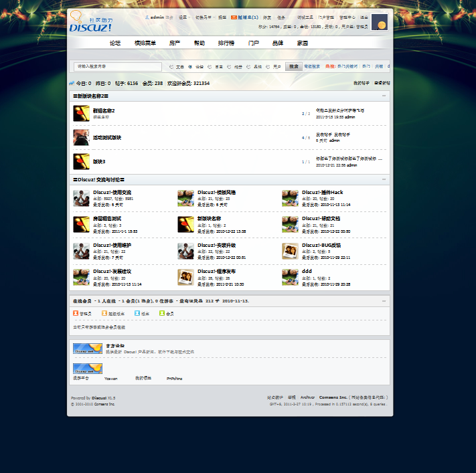Collapse the 在线会员 section

(384, 301)
